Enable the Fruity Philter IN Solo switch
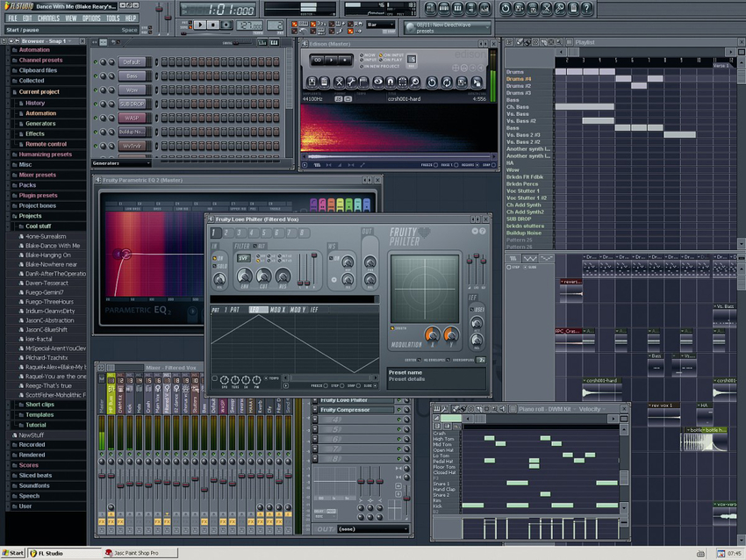The width and height of the screenshot is (746, 560). pos(214,265)
